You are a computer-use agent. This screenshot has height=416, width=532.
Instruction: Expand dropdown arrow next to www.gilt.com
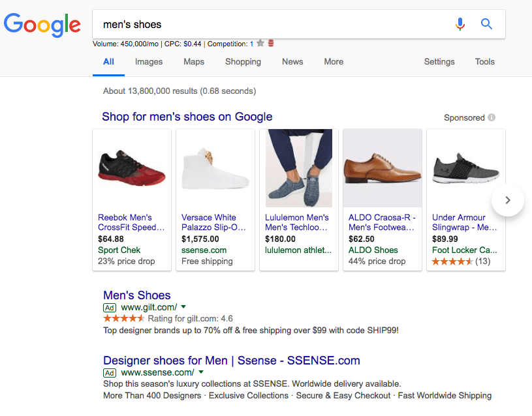[x=183, y=306]
